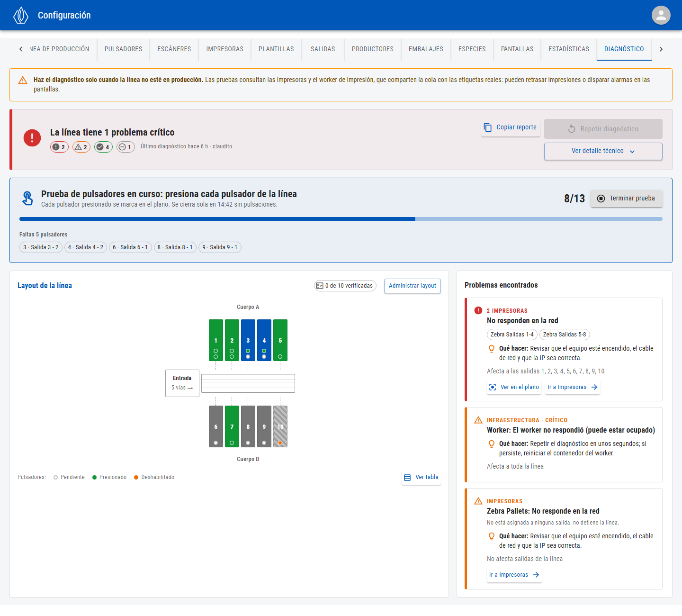Click the warning count chip showing 2
Image resolution: width=682 pixels, height=616 pixels.
pyautogui.click(x=81, y=147)
